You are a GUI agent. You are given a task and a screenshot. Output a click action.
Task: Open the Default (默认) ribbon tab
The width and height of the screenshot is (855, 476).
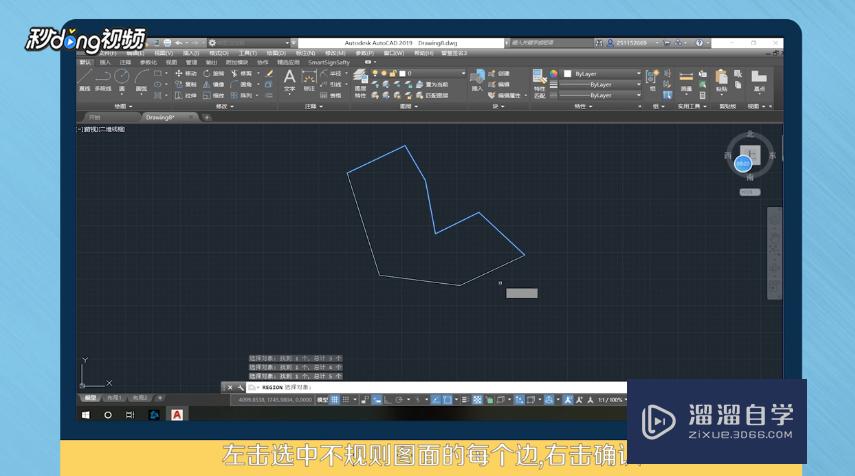(86, 63)
